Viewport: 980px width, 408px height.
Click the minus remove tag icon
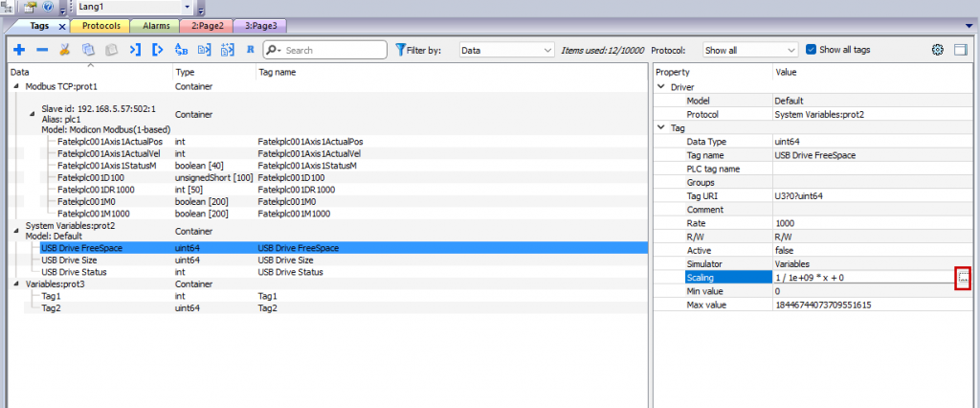(x=41, y=50)
